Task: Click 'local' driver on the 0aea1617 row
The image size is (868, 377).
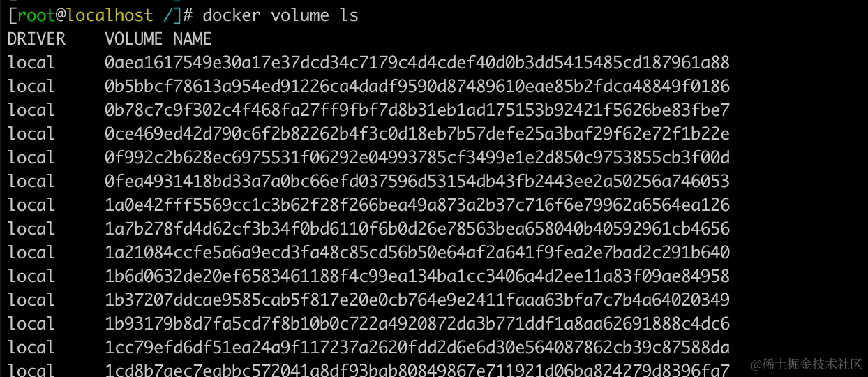Action: 31,63
